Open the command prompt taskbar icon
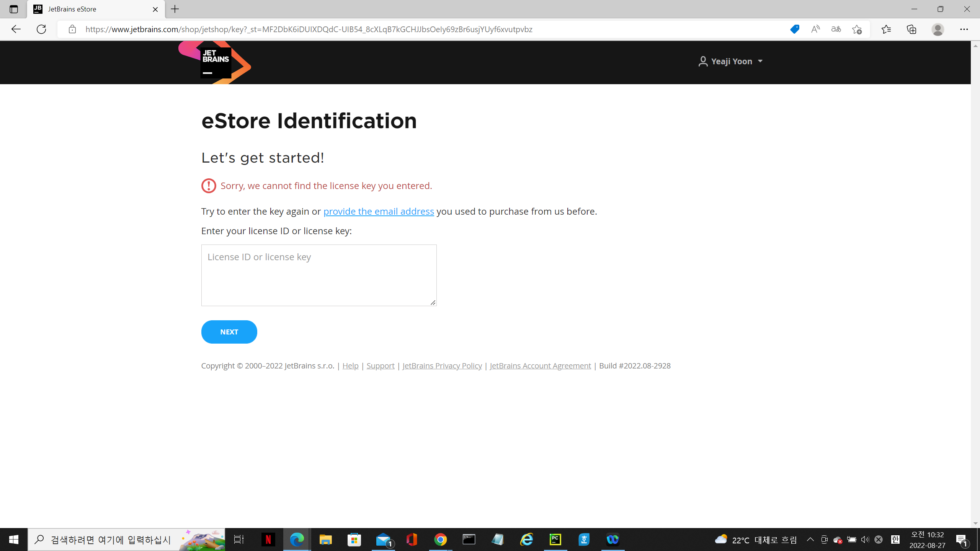Viewport: 980px width, 551px height. [469, 540]
